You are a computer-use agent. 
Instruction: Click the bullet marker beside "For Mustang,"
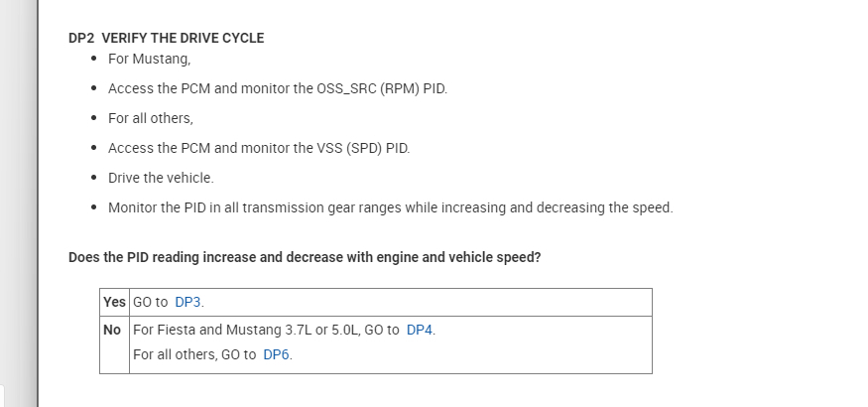(93, 59)
